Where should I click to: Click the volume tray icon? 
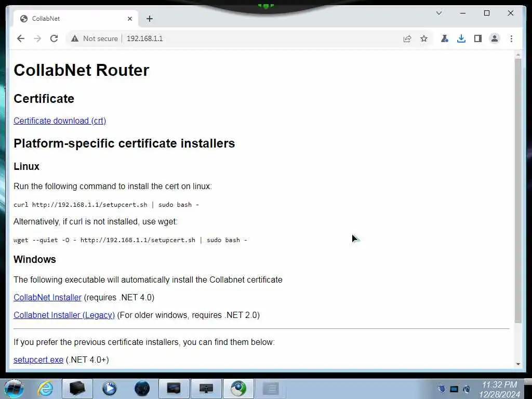point(467,389)
